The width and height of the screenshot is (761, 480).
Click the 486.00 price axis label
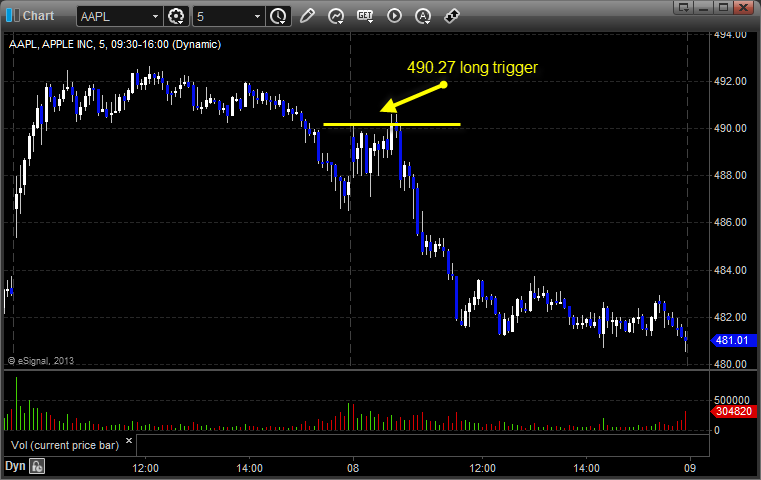tap(730, 222)
